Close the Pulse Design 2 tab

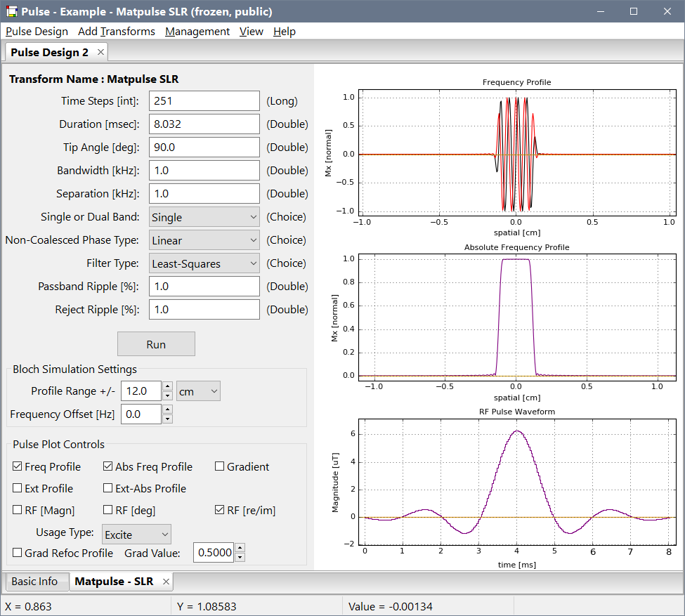100,52
